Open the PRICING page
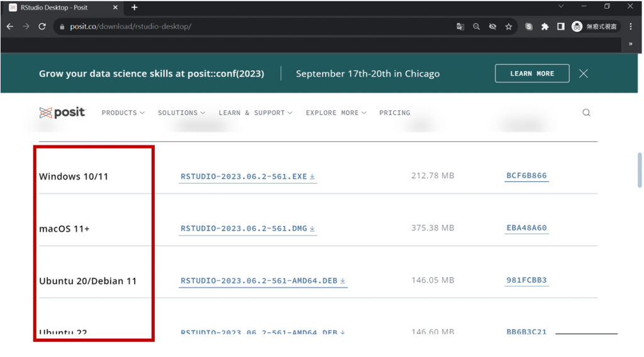This screenshot has width=644, height=357. tap(395, 113)
